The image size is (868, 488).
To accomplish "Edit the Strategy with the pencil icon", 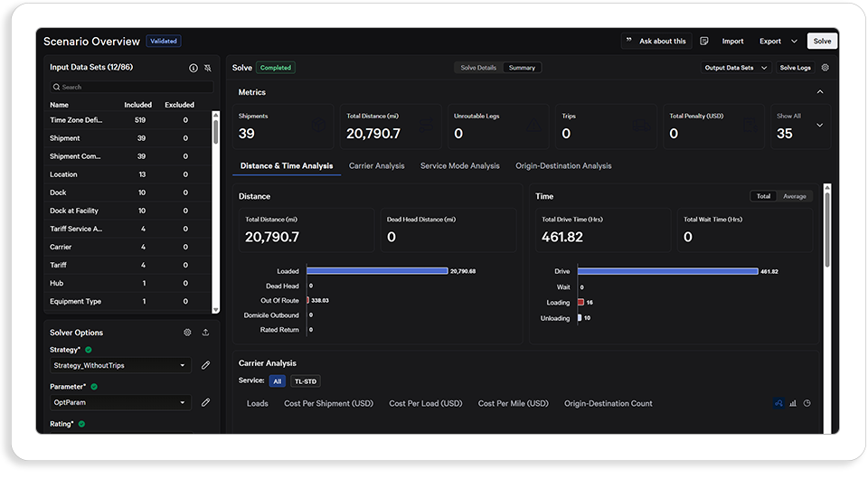I will coord(205,365).
